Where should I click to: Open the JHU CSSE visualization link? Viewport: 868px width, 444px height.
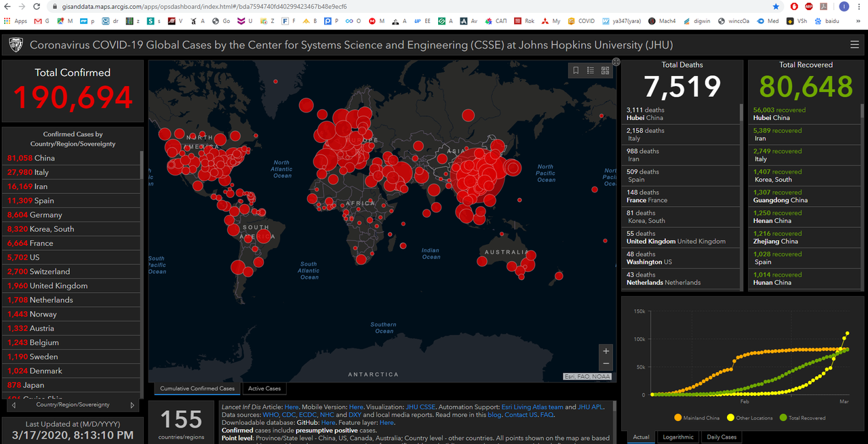(421, 407)
